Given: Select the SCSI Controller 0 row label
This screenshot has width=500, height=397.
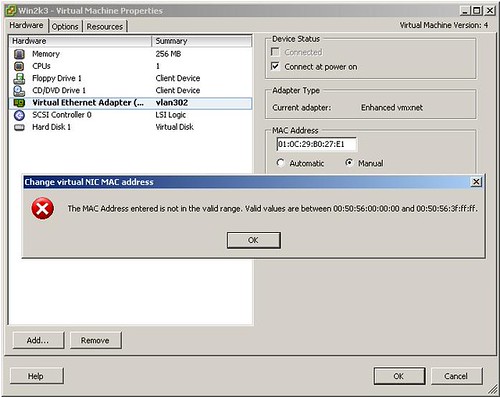Looking at the screenshot, I should point(62,115).
